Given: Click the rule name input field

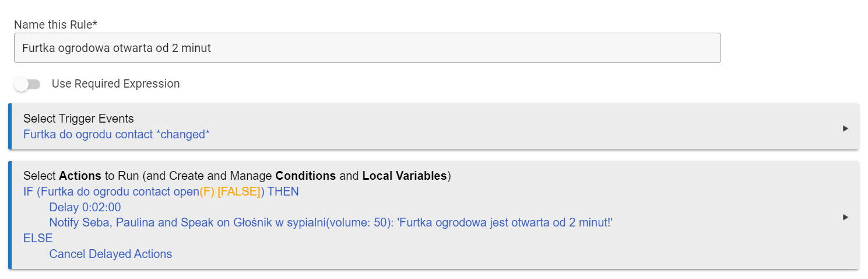Looking at the screenshot, I should click(x=367, y=48).
